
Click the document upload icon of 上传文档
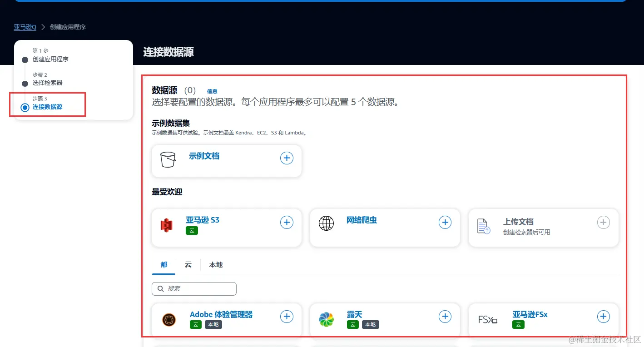484,226
